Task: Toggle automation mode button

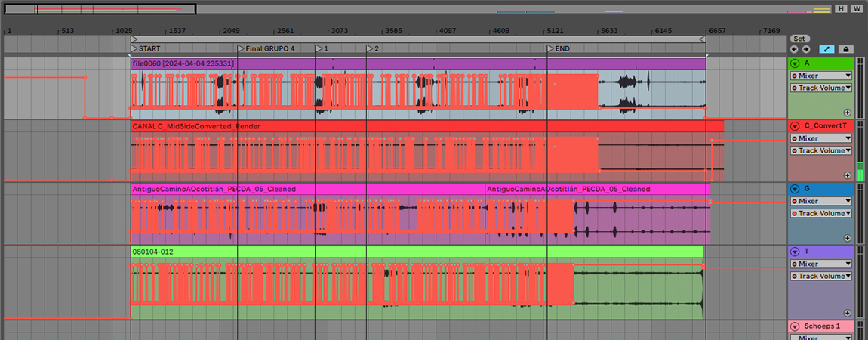Action: click(826, 49)
